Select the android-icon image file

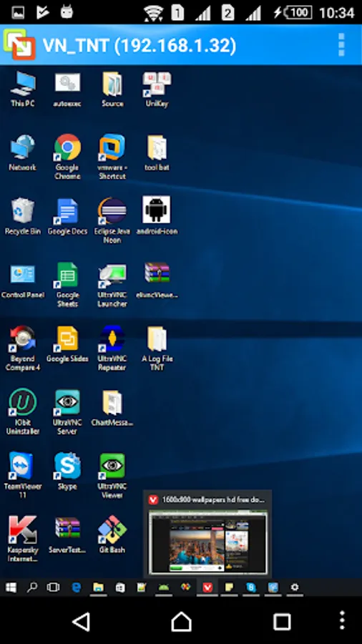[157, 216]
